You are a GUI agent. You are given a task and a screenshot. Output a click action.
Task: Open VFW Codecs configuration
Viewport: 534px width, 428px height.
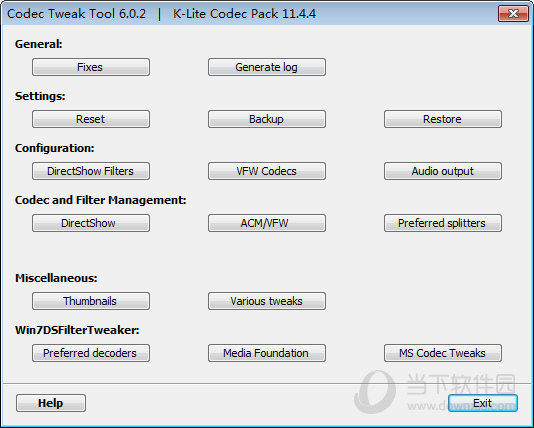pyautogui.click(x=267, y=171)
